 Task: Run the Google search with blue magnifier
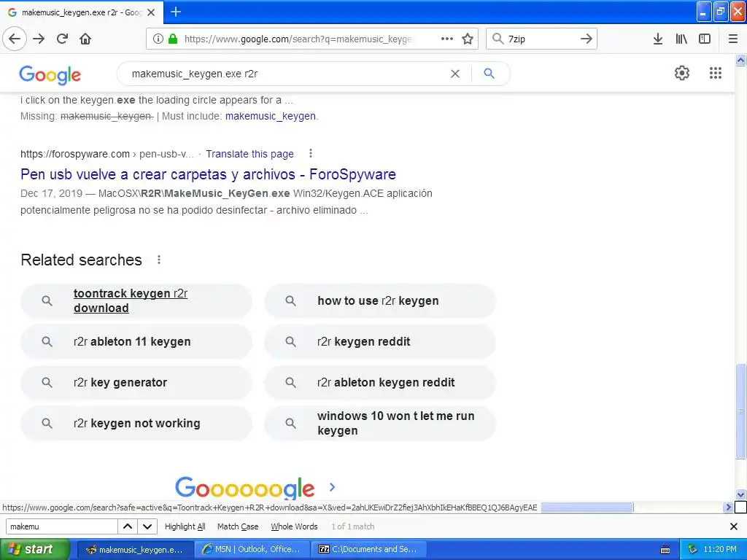click(489, 74)
